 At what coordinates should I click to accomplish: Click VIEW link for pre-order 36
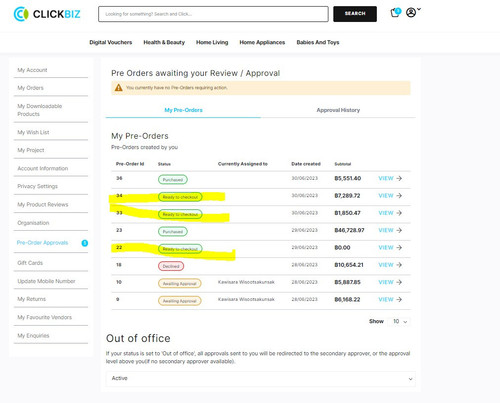[386, 178]
